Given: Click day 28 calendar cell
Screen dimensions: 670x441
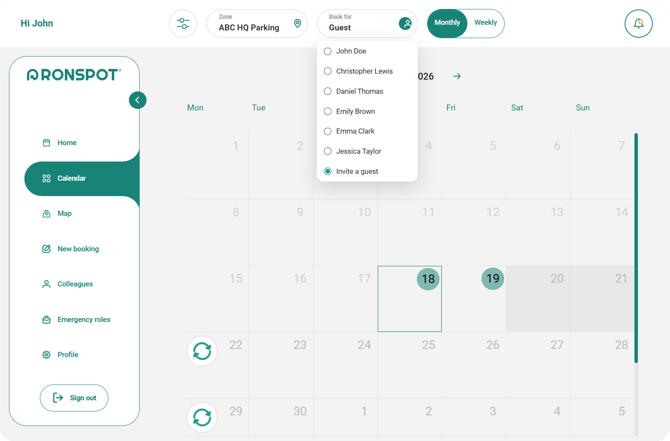Looking at the screenshot, I should point(602,365).
